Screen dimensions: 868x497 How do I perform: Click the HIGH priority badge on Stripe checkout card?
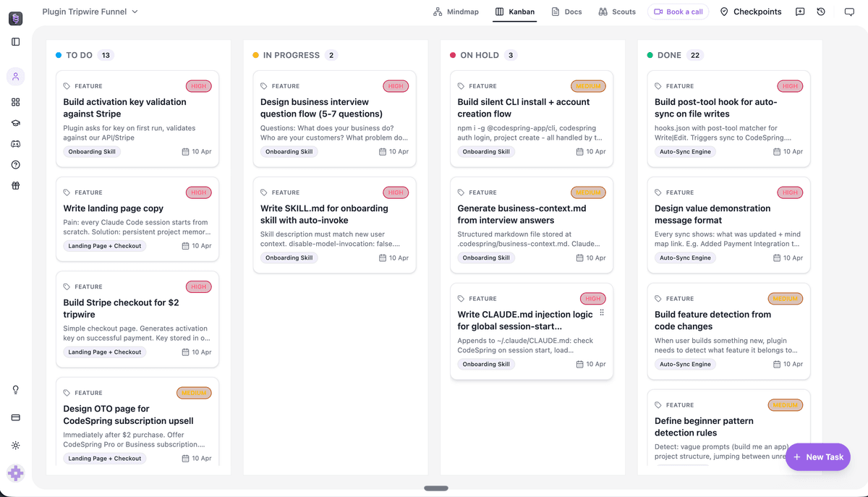pos(198,286)
